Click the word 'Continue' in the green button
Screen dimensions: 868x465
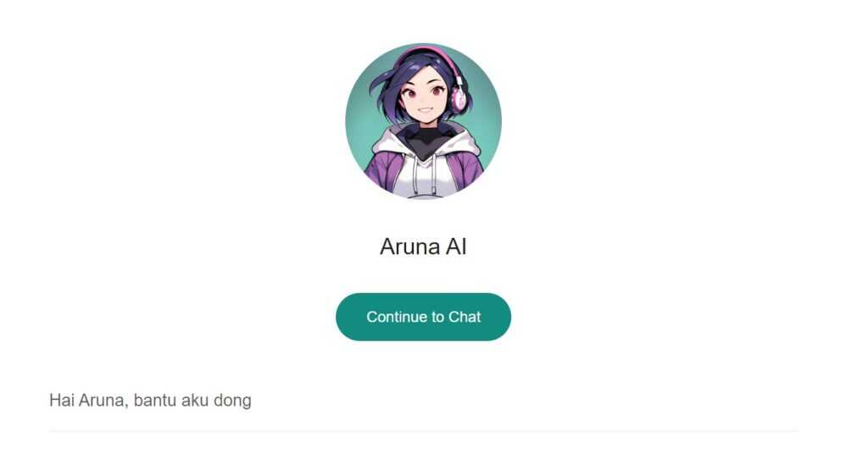(x=398, y=317)
